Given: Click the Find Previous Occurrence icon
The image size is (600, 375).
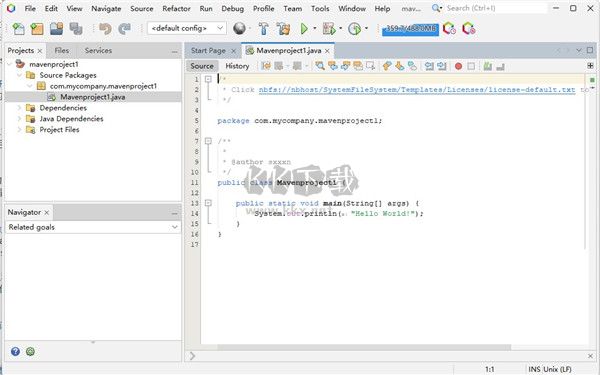Looking at the screenshot, I should click(x=333, y=66).
